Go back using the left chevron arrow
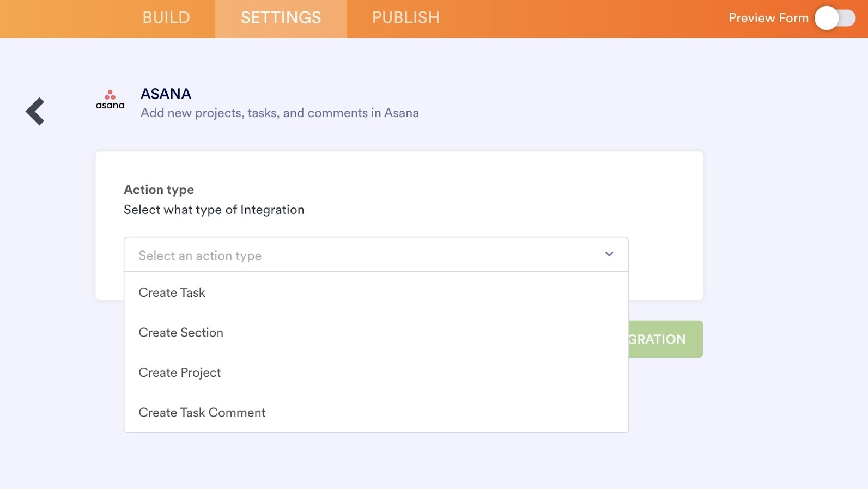The width and height of the screenshot is (868, 489). coord(35,112)
